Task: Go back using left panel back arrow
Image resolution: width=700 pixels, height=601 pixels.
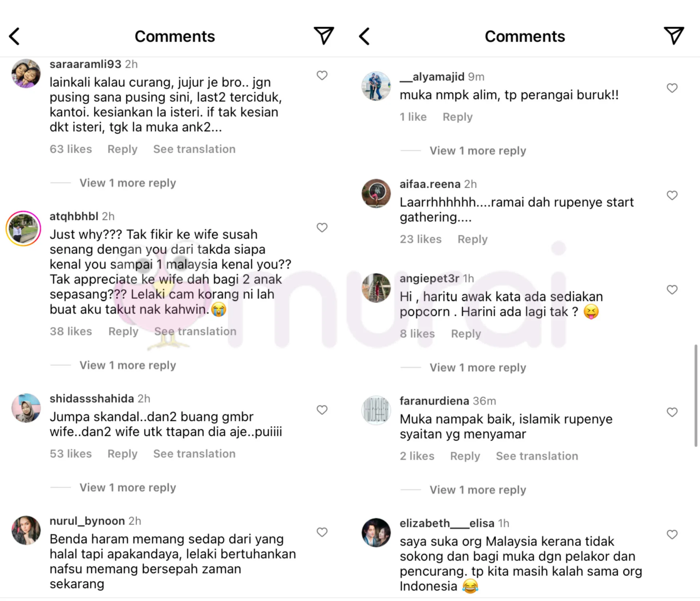Action: coord(15,36)
